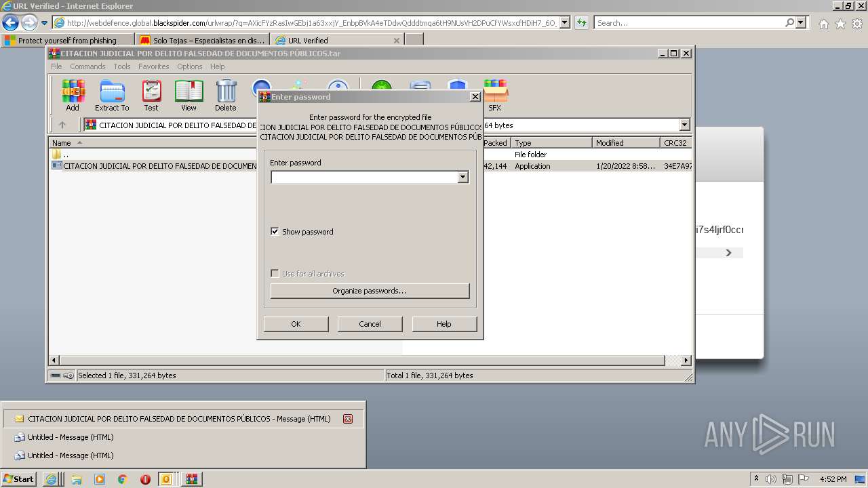Select the parent folder '..' row

click(x=370, y=154)
